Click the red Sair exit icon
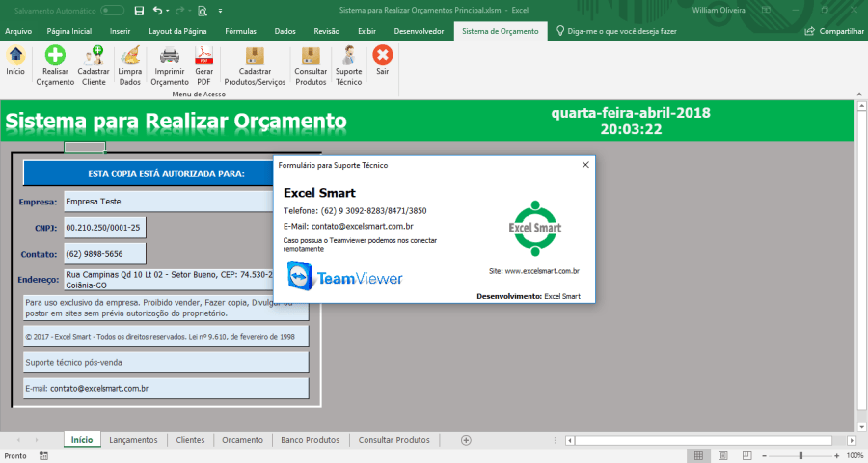The width and height of the screenshot is (868, 463). click(383, 55)
